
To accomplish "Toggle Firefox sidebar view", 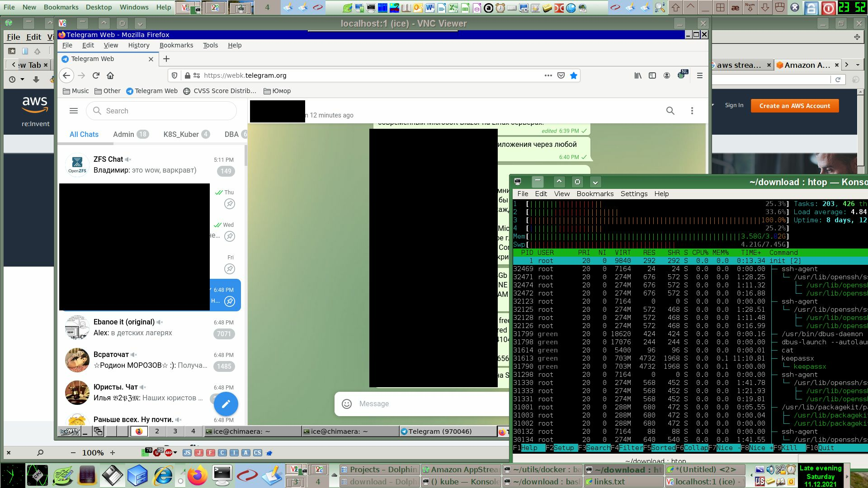I will tap(652, 75).
